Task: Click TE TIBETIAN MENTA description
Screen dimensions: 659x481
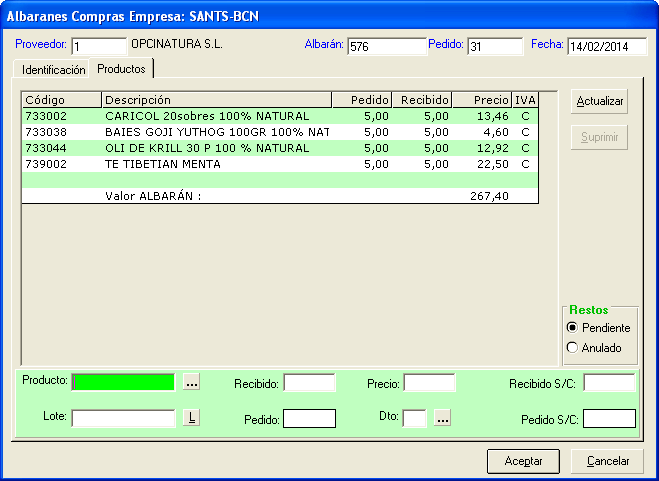Action: coord(163,164)
